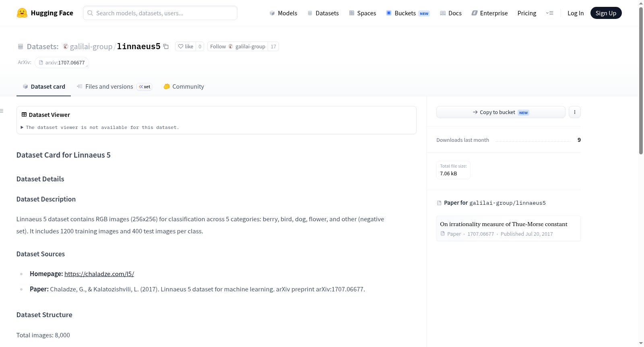Image resolution: width=644 pixels, height=347 pixels.
Task: Click the paper icon next to Paper for
Action: click(x=439, y=203)
